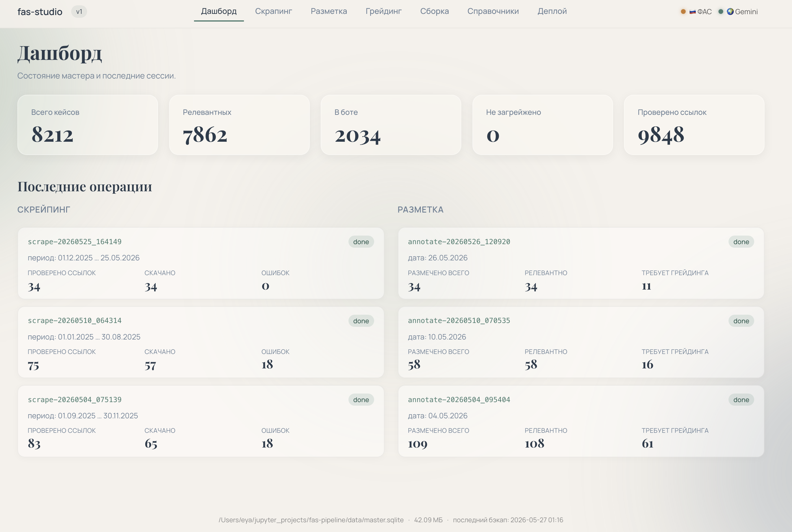Click the fas-studio logo text
Image resolution: width=792 pixels, height=532 pixels.
[x=40, y=12]
